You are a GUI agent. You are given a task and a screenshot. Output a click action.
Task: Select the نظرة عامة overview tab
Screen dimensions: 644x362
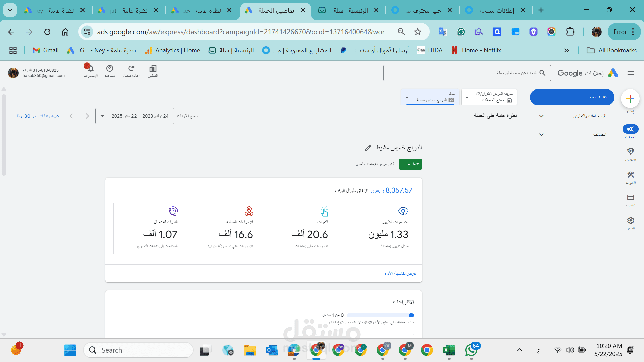[x=572, y=97]
